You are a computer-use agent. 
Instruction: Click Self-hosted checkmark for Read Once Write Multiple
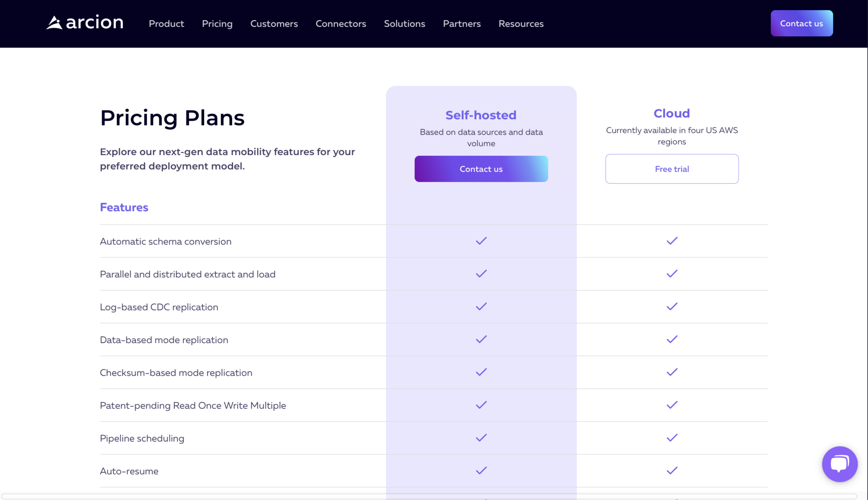coord(481,405)
